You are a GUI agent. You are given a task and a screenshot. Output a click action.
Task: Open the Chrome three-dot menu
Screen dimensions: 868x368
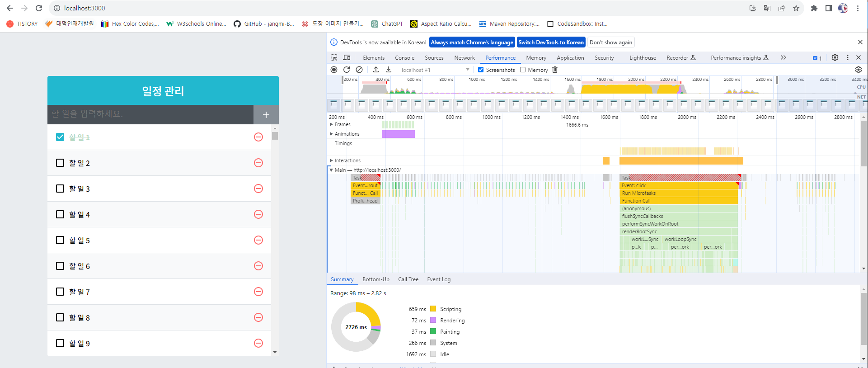point(858,8)
